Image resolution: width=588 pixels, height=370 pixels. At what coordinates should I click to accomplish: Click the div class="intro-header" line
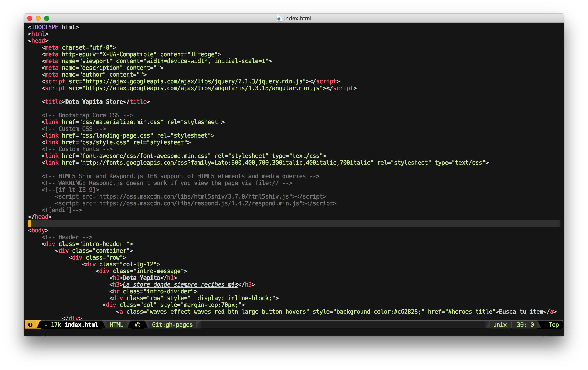(87, 244)
